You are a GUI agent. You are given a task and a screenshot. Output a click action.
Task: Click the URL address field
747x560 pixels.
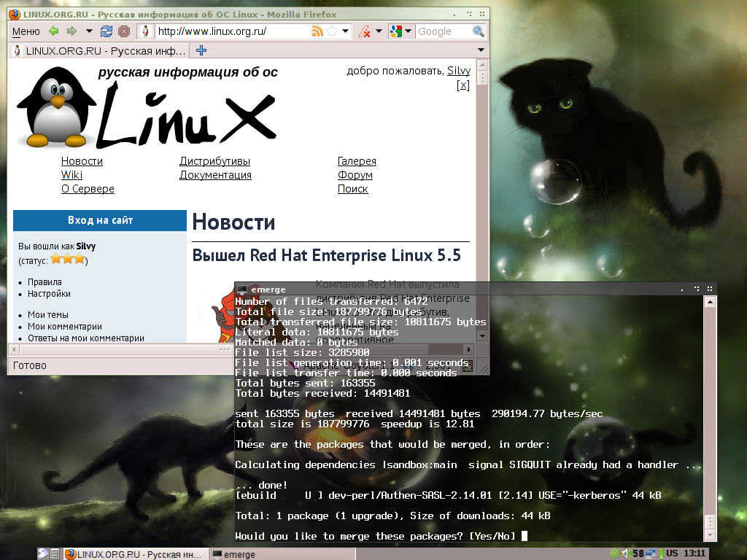[x=233, y=31]
